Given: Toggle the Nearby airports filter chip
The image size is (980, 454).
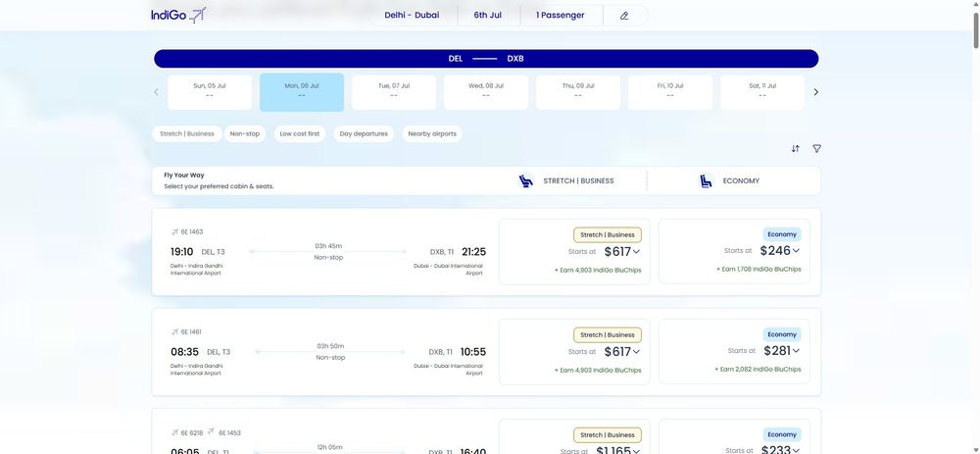Looking at the screenshot, I should (432, 133).
